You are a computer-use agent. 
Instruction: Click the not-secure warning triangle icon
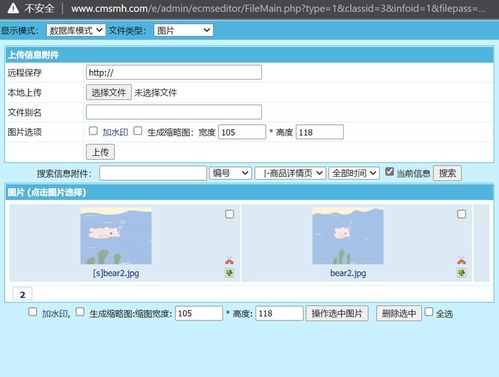(x=13, y=8)
